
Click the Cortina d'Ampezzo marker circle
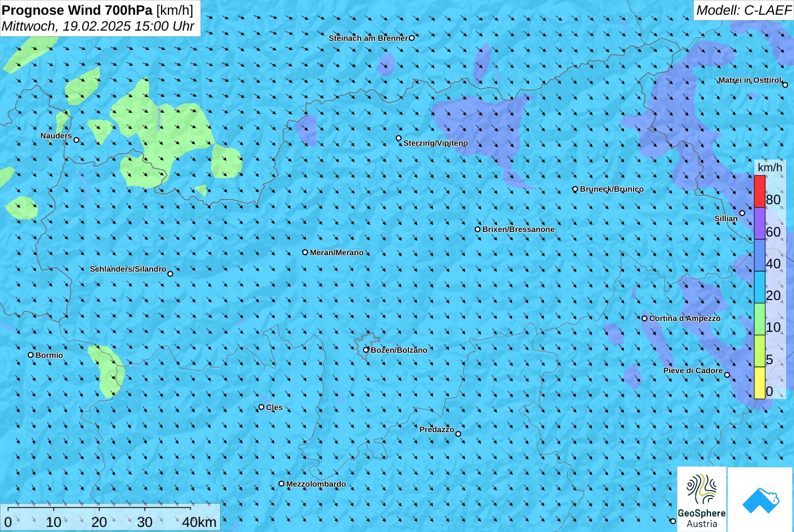pyautogui.click(x=644, y=318)
